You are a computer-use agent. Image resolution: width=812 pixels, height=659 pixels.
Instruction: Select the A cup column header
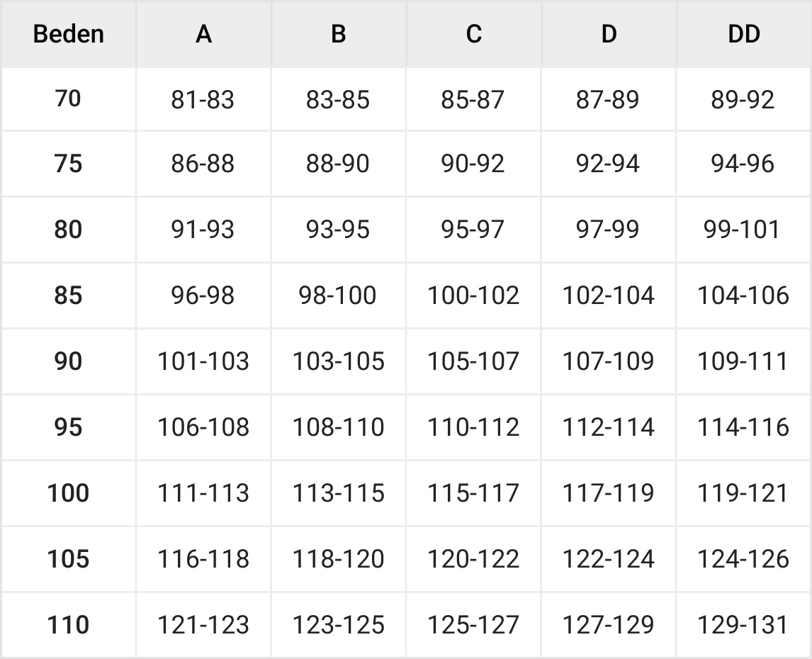click(203, 34)
